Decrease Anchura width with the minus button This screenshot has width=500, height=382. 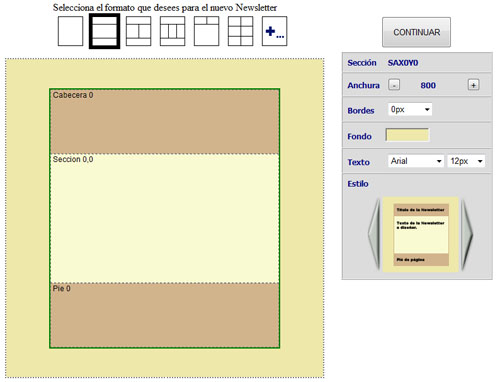click(394, 85)
